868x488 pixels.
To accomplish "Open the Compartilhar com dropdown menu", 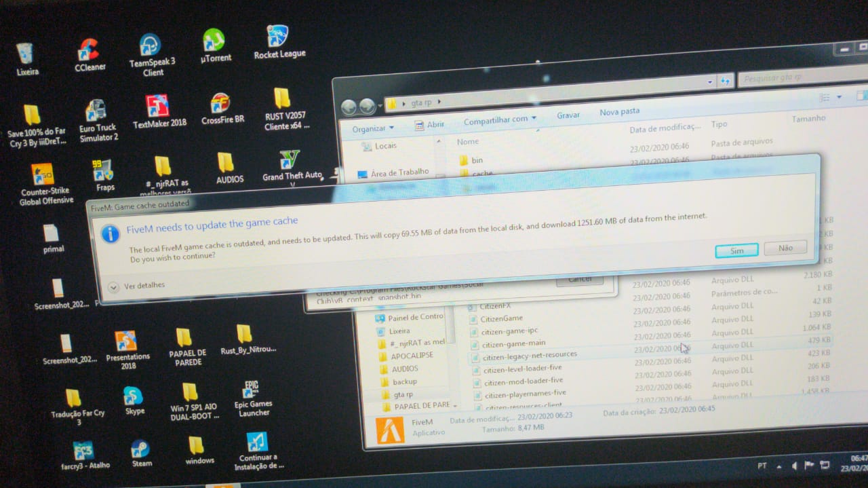I will 500,120.
